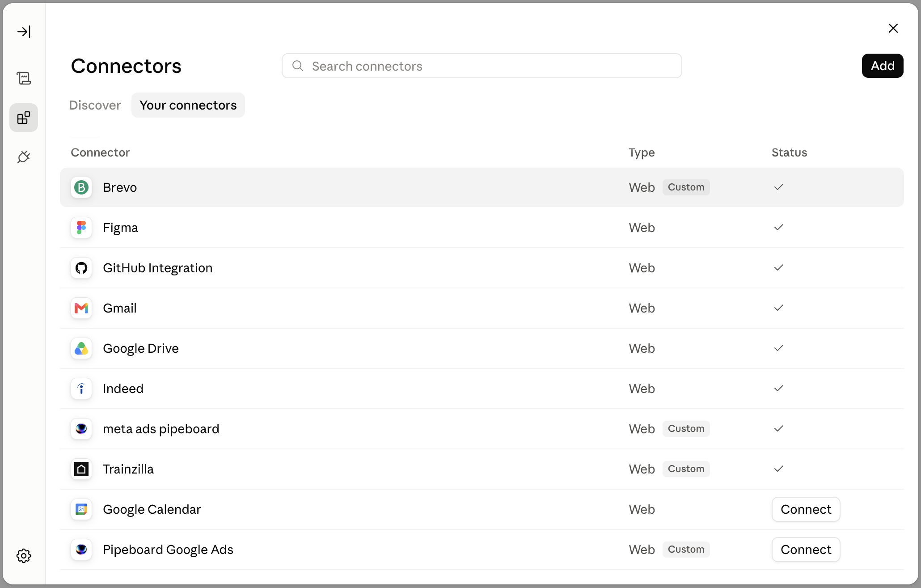
Task: Click meta ads pipeboard's status checkmark
Action: 779,428
